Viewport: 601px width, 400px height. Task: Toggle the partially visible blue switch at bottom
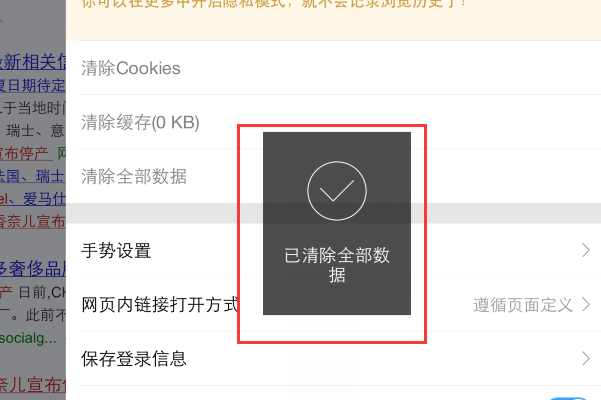pos(568,398)
